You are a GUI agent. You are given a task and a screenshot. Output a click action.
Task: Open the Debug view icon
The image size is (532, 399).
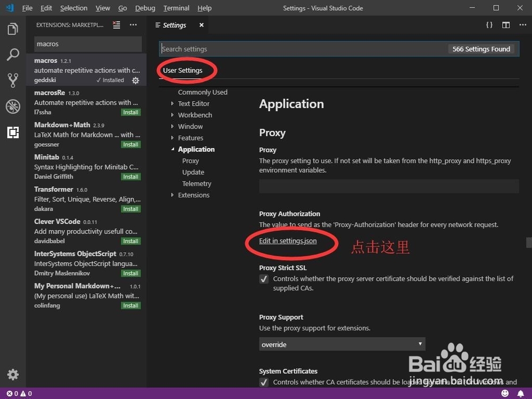[x=13, y=106]
